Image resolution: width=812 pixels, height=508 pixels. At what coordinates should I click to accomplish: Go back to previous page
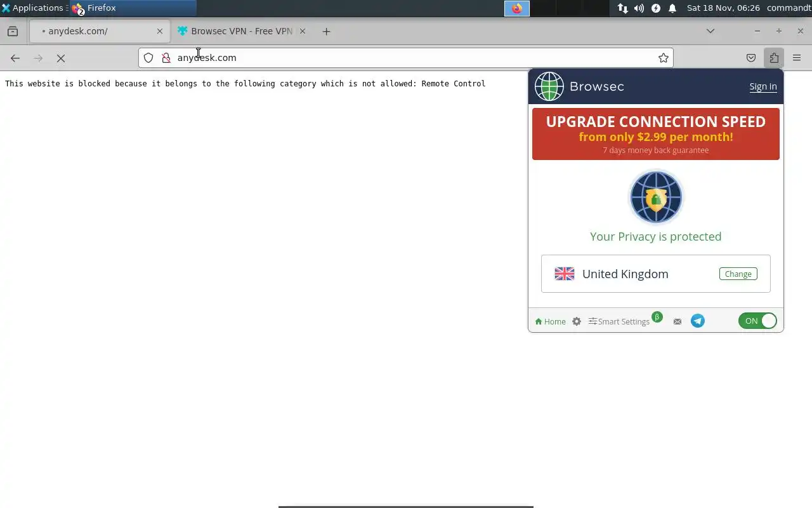tap(15, 58)
